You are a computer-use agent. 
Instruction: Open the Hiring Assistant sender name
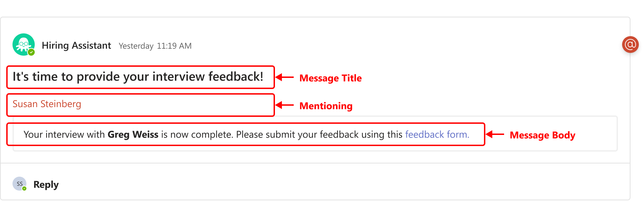(x=76, y=46)
